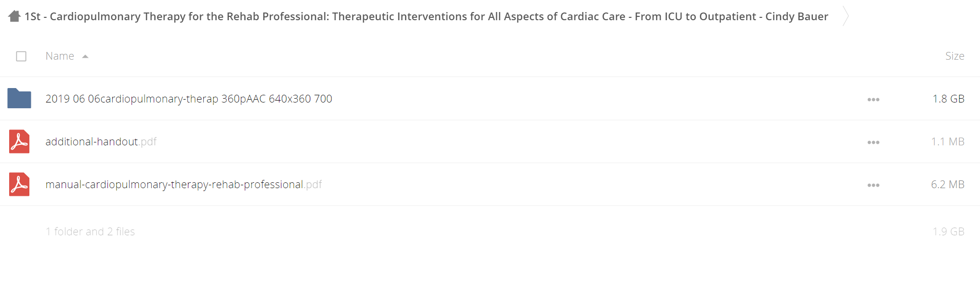Click the 1.1 MB size of additional-handout

(948, 141)
